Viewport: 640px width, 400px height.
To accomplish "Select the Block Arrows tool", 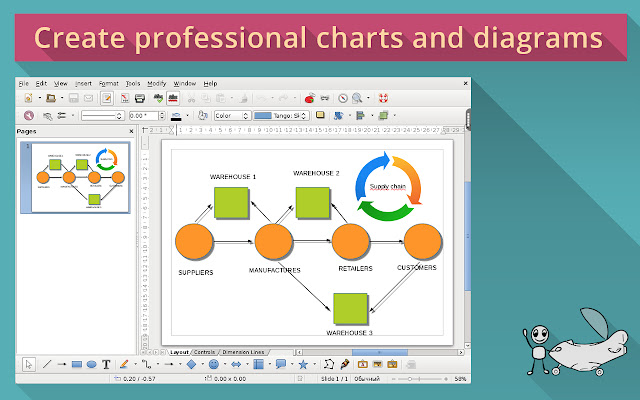I will pos(236,364).
